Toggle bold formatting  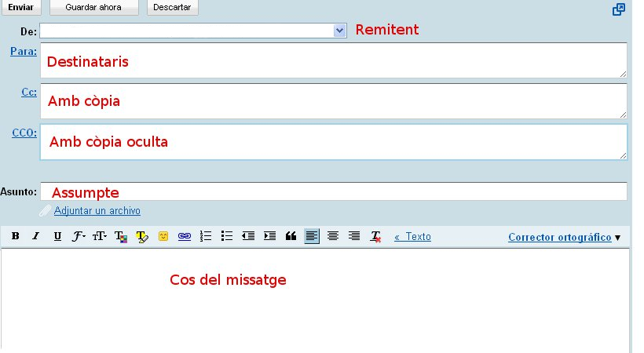tap(14, 236)
